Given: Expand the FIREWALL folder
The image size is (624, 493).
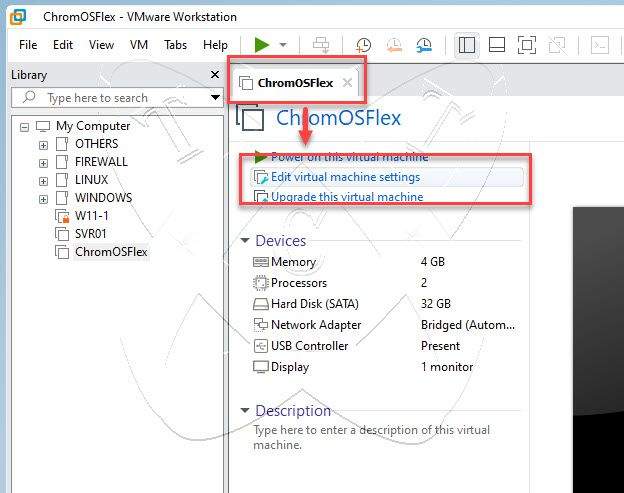Looking at the screenshot, I should 43,163.
